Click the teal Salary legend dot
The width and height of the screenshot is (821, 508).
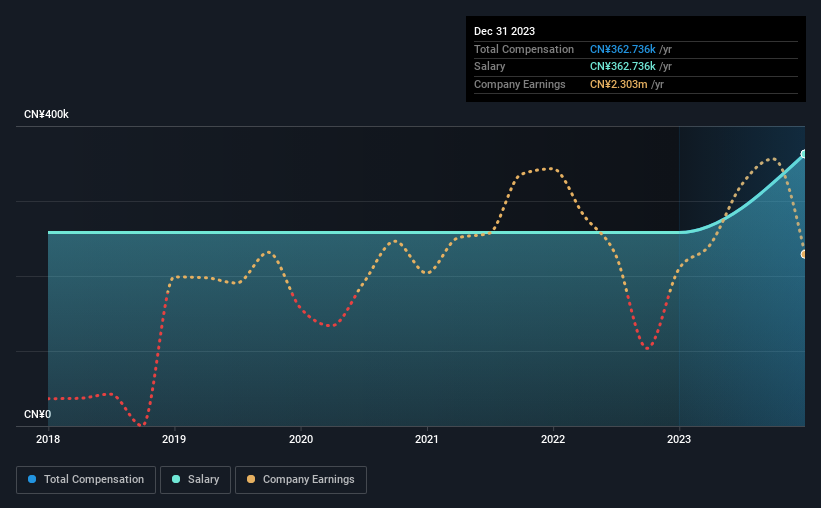coord(176,479)
